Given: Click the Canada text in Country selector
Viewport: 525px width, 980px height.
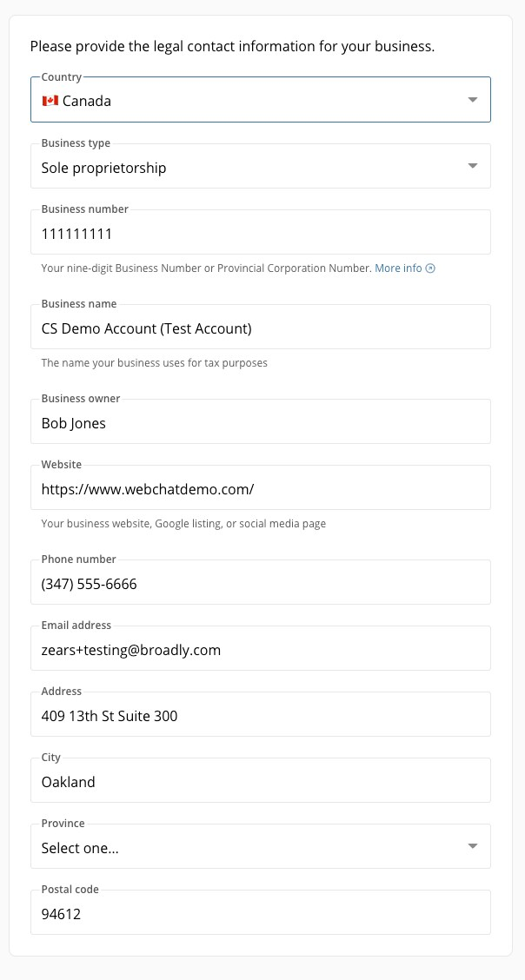Looking at the screenshot, I should coord(87,101).
